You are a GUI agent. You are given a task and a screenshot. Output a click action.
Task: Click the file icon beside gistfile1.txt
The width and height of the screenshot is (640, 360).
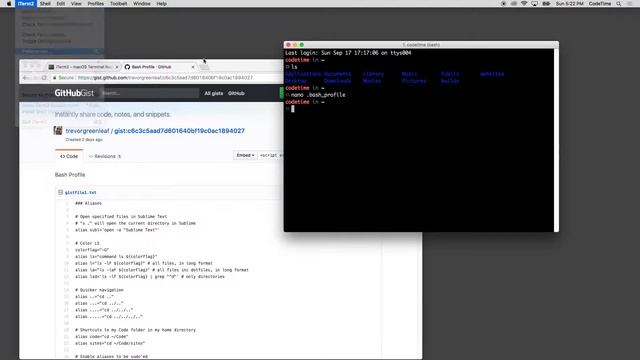(60, 192)
